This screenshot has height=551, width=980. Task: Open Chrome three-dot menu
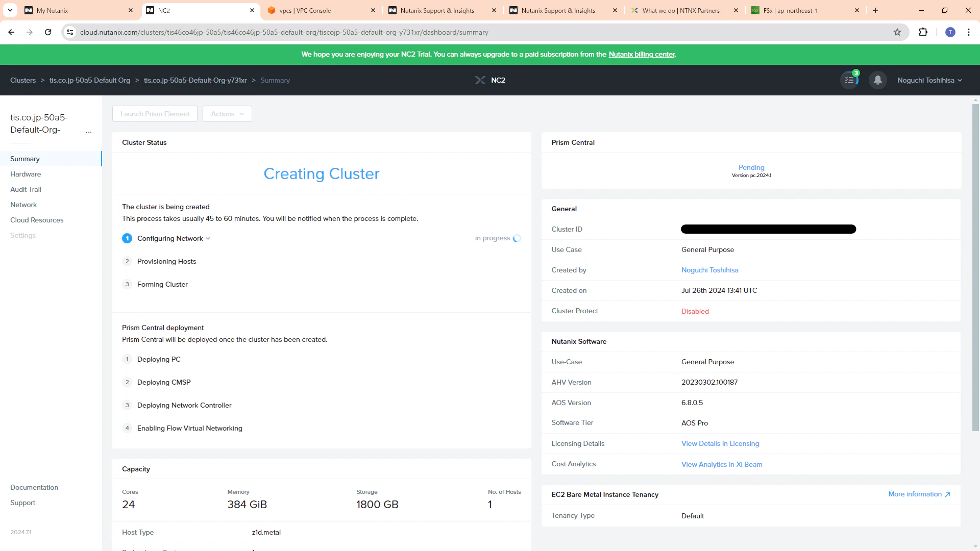[969, 32]
